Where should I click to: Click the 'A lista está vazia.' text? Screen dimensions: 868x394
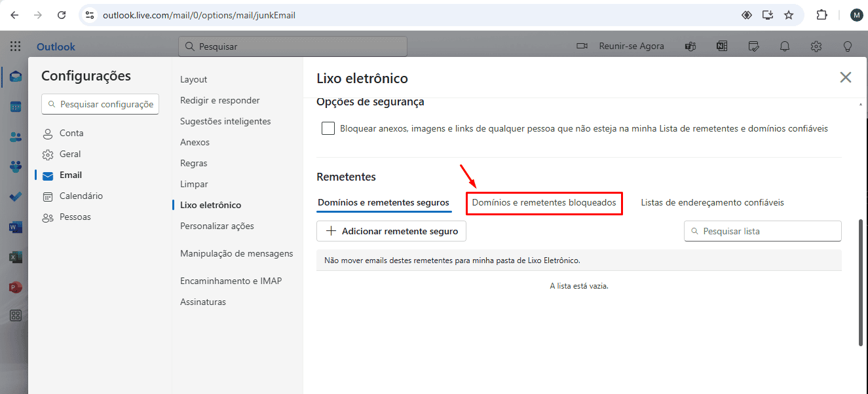point(579,286)
